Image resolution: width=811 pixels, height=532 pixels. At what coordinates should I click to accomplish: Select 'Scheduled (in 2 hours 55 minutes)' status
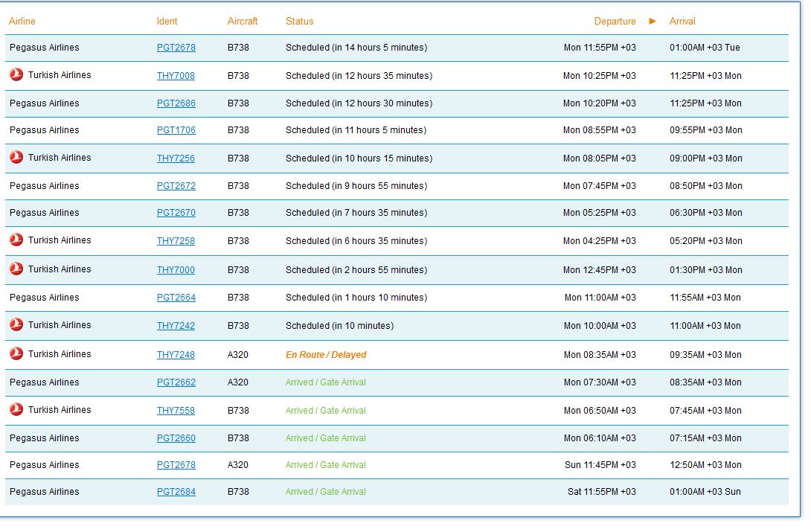click(x=356, y=270)
